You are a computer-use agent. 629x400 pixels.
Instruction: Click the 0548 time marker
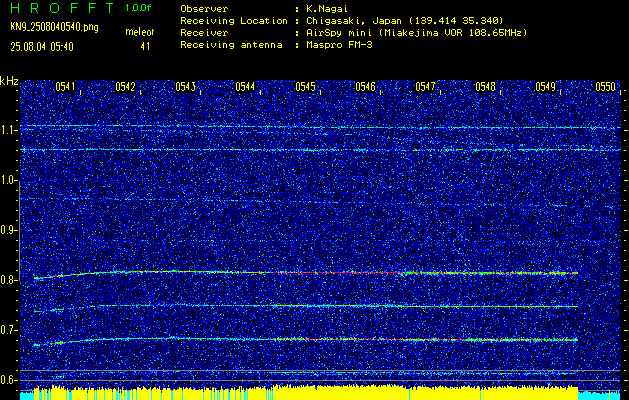point(485,87)
